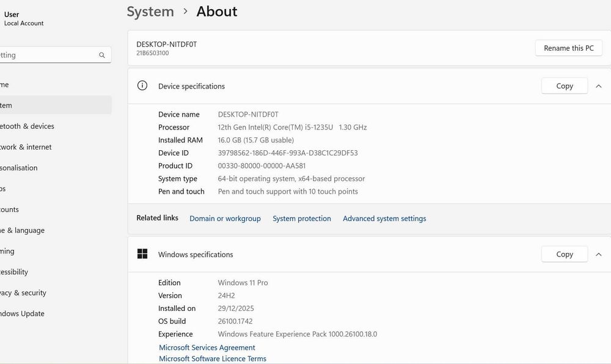Viewport: 611px width, 364px height.
Task: Click the User Local Account profile
Action: point(23,18)
